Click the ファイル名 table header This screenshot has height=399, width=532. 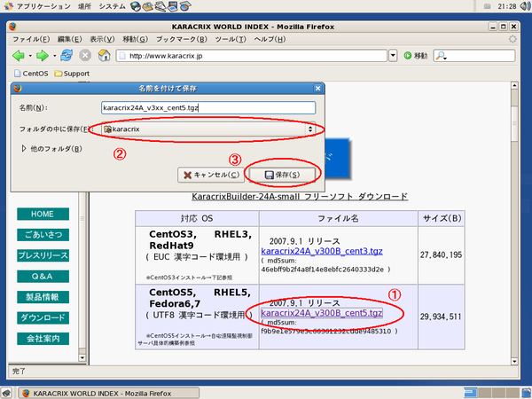[x=339, y=218]
